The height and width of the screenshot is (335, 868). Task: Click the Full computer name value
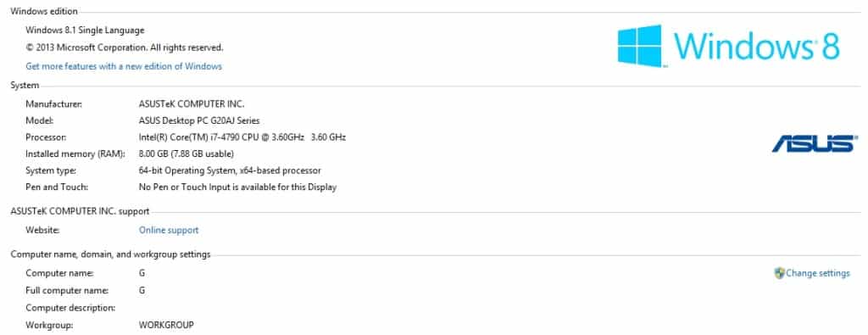pos(142,290)
